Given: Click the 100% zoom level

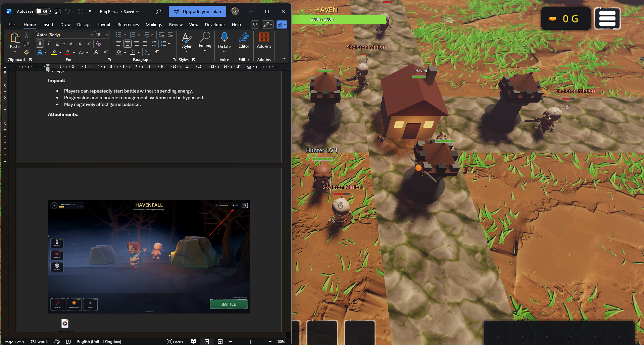Looking at the screenshot, I should [x=280, y=342].
